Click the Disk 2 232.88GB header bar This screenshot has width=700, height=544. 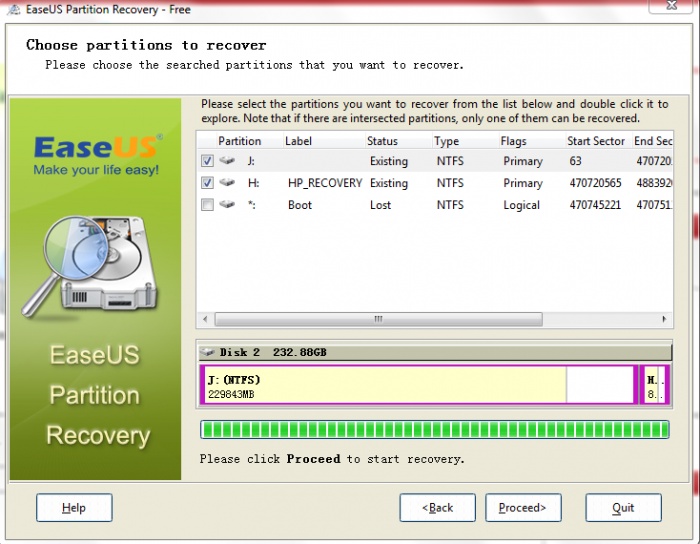pos(435,352)
